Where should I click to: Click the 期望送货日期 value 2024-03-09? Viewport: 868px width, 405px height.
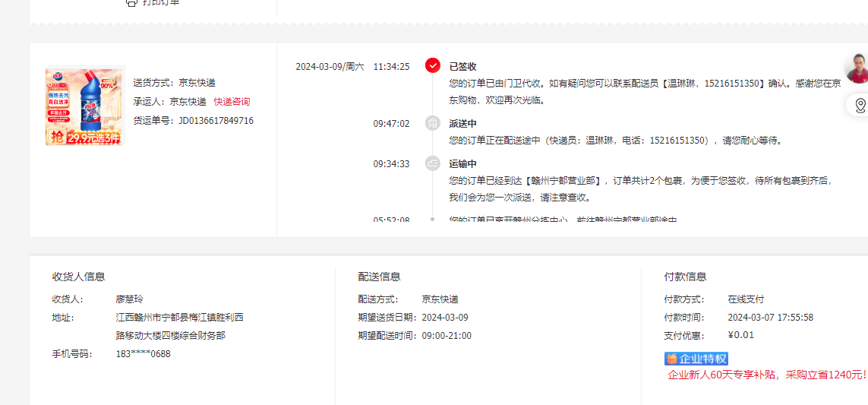pos(445,318)
